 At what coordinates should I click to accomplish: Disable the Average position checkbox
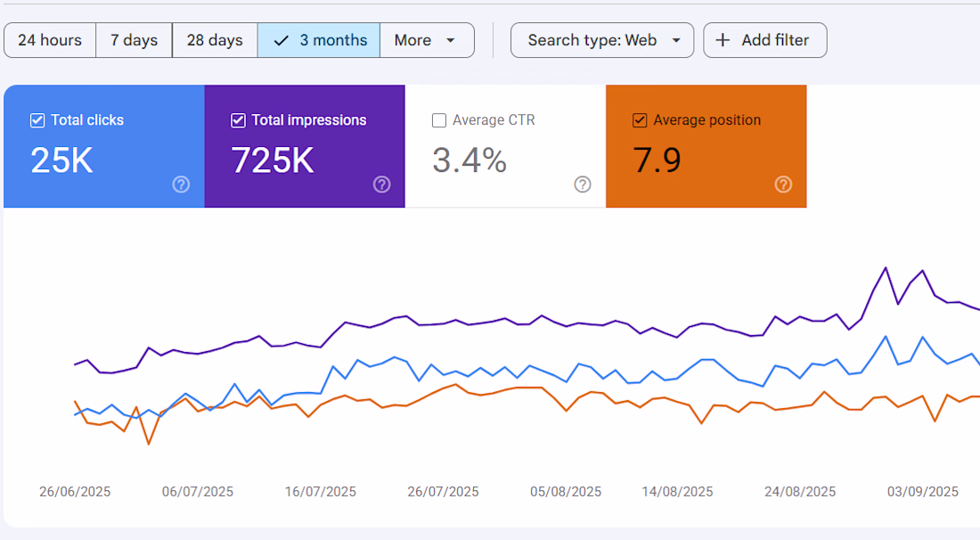coord(640,120)
